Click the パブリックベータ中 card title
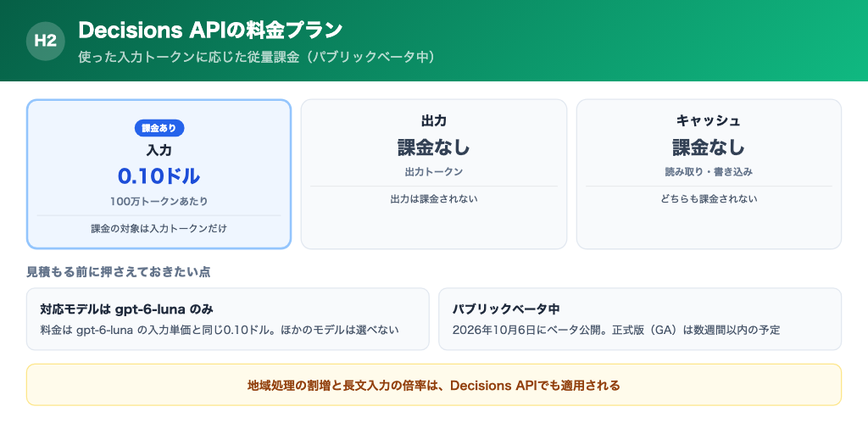 coord(507,309)
